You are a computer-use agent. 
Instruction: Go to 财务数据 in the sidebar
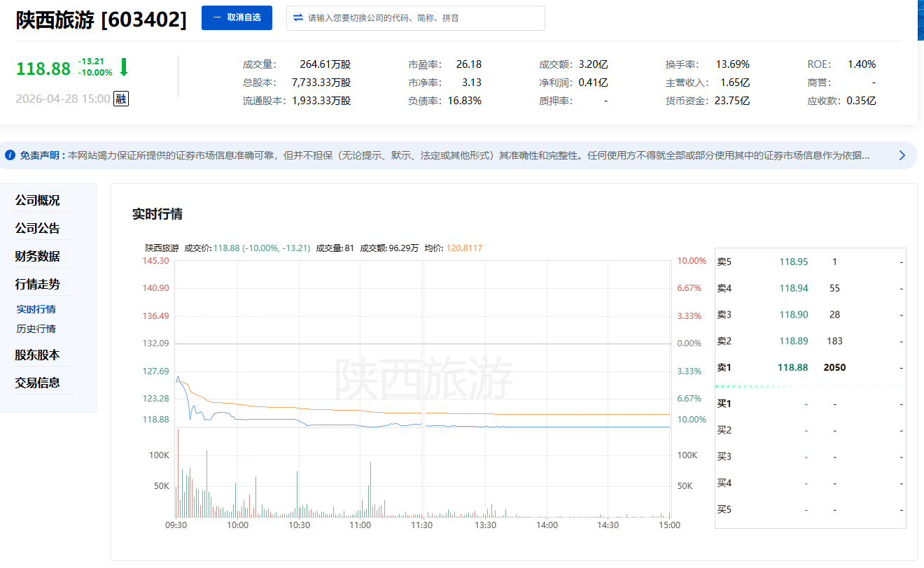coord(38,257)
